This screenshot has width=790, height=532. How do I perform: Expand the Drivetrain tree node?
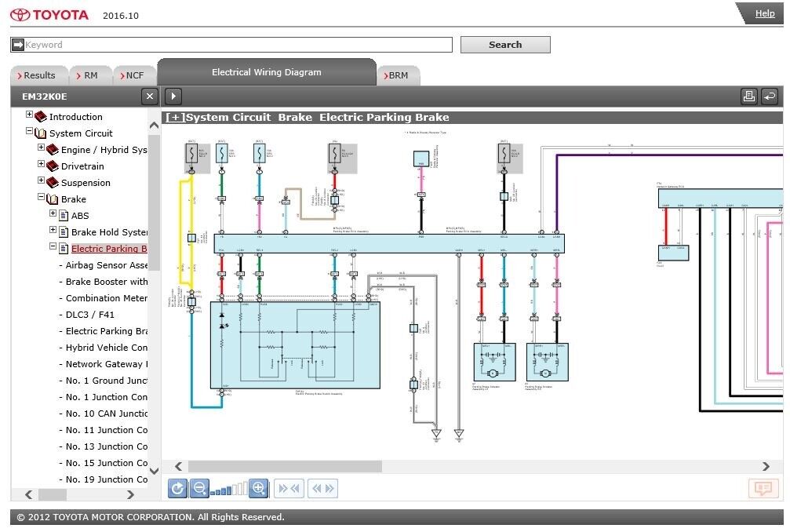tap(42, 165)
